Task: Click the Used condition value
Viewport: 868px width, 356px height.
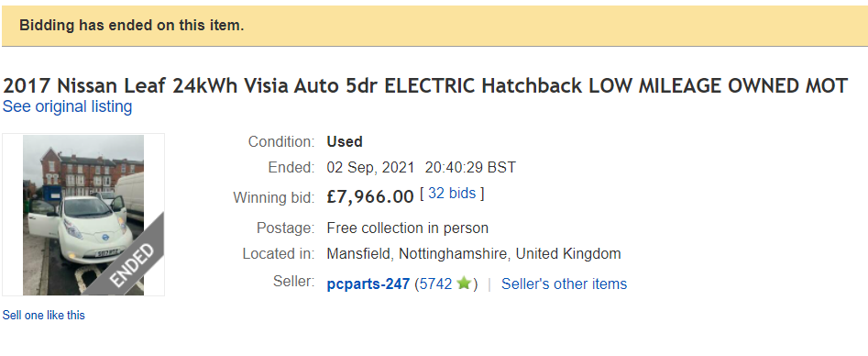Action: point(345,142)
